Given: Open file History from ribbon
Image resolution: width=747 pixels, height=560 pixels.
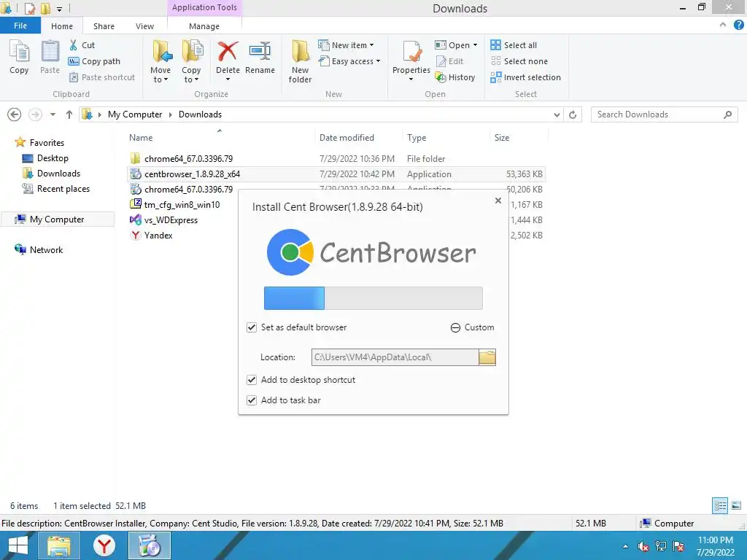Looking at the screenshot, I should 455,77.
